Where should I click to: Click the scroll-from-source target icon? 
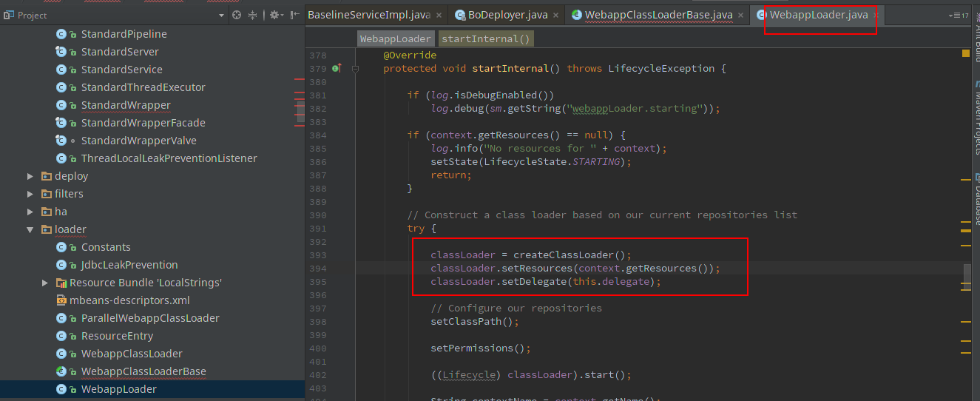237,15
